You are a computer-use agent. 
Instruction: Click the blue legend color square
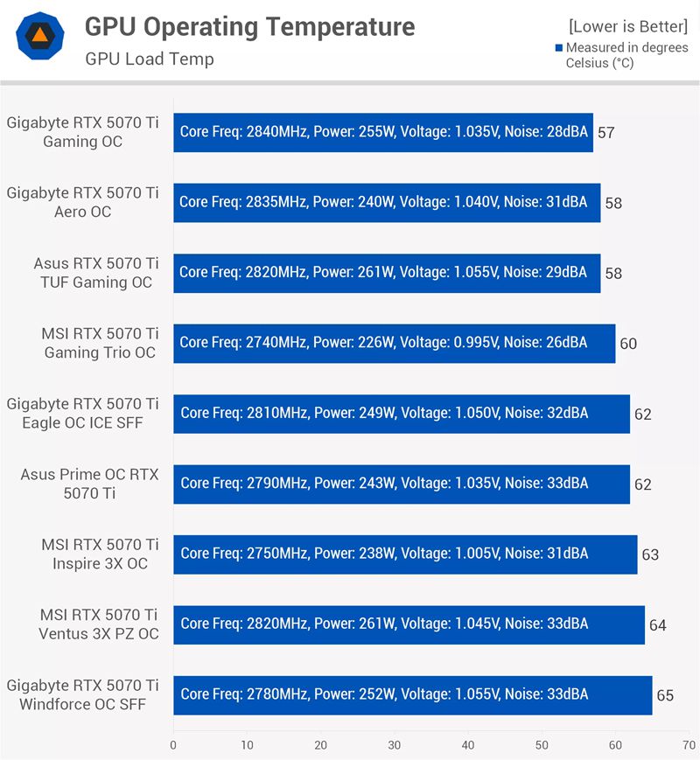tap(559, 48)
